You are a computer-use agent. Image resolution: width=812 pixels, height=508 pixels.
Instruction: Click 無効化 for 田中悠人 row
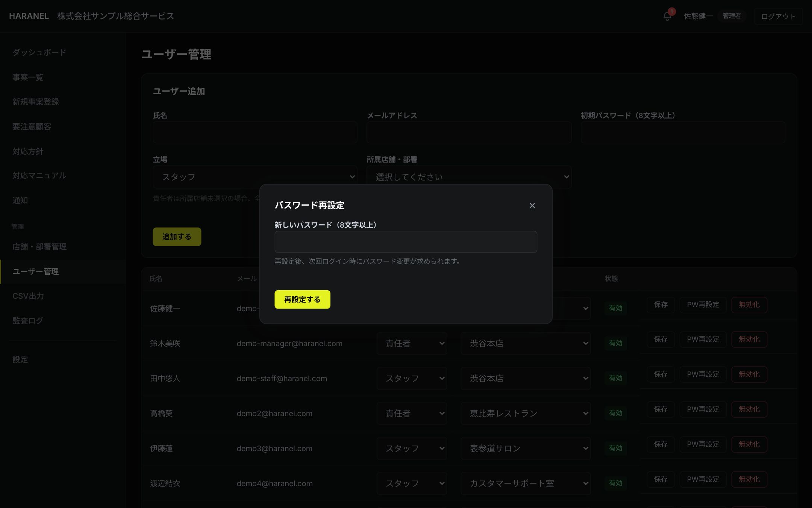tap(749, 374)
